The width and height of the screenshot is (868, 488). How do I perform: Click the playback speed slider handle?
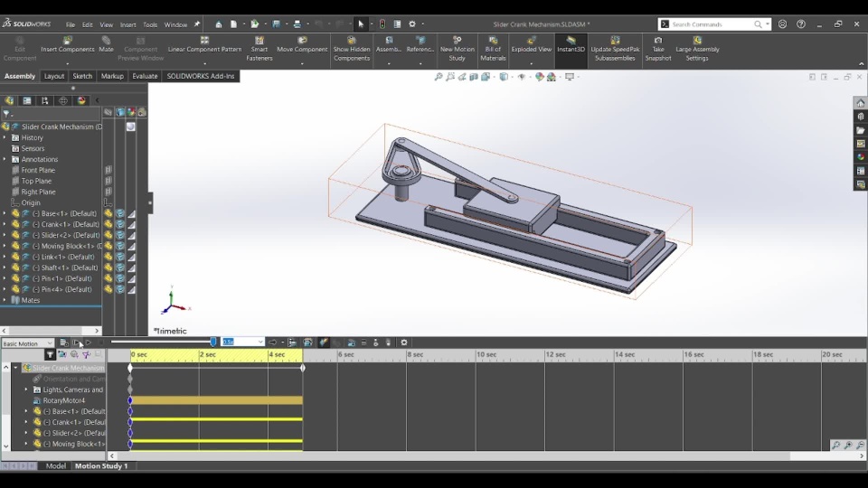tap(213, 342)
